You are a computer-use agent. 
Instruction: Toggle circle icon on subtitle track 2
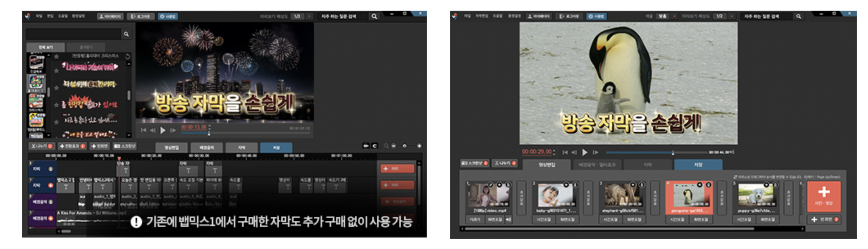(51, 169)
